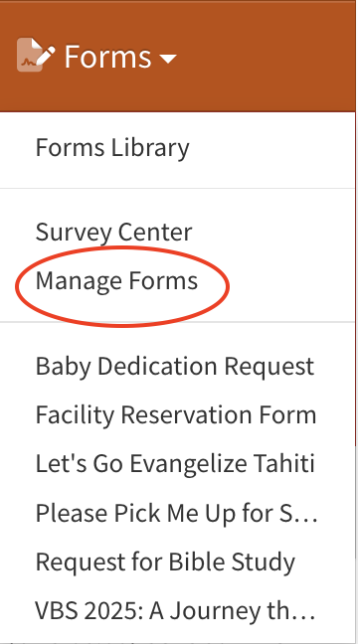Image resolution: width=358 pixels, height=644 pixels.
Task: Choose the last form listed, starting with VBS
Action: (175, 611)
